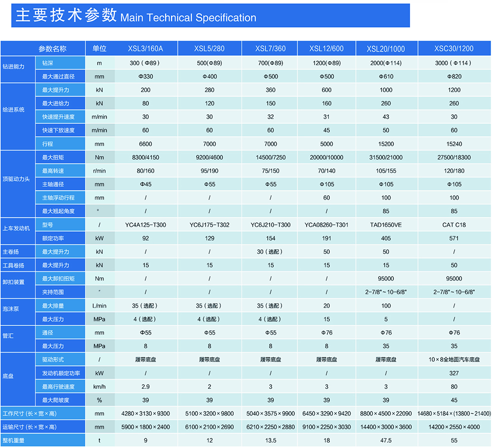Click the rated power value '405'
The width and height of the screenshot is (493, 448).
(x=386, y=239)
